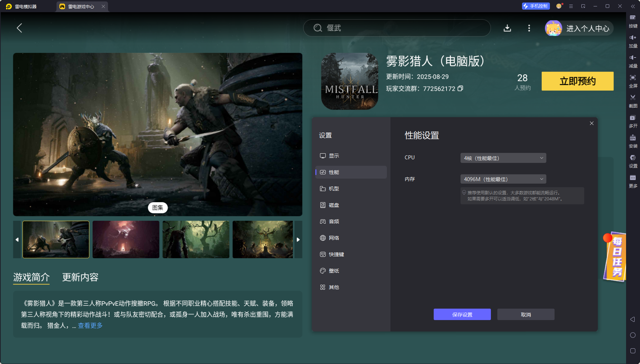Select the third thumbnail with green forest figure
The width and height of the screenshot is (640, 364).
[196, 239]
